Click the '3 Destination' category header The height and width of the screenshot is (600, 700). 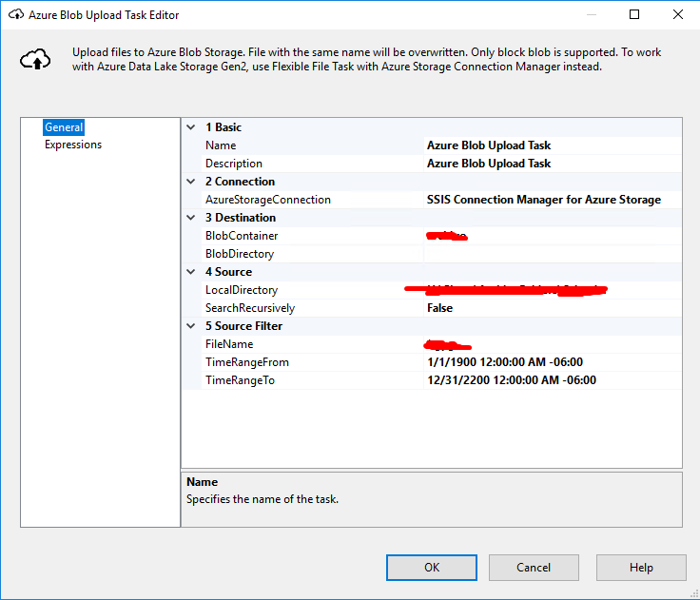click(241, 218)
